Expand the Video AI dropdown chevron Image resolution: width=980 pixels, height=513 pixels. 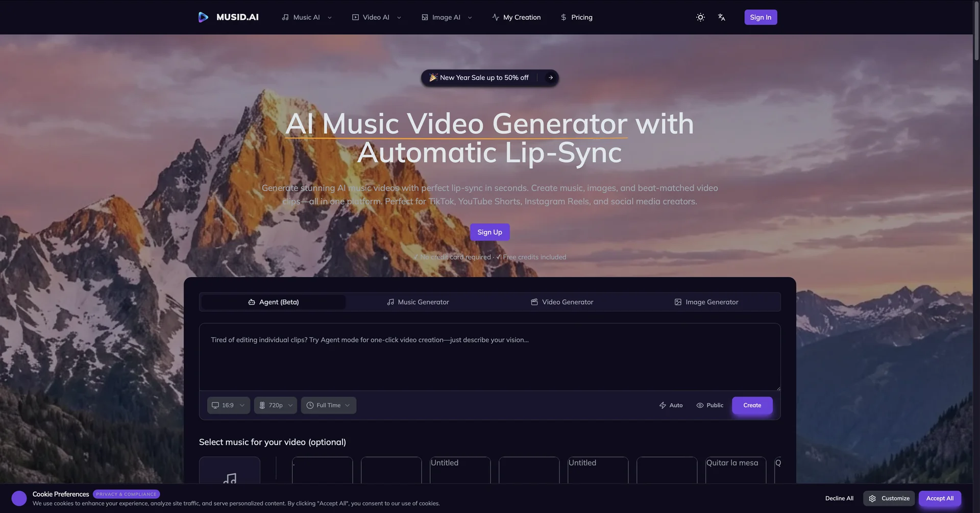(x=399, y=17)
